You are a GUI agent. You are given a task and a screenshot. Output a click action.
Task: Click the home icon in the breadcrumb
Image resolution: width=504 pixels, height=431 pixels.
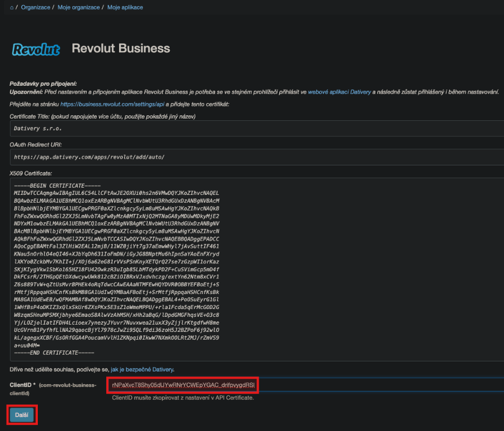point(12,7)
